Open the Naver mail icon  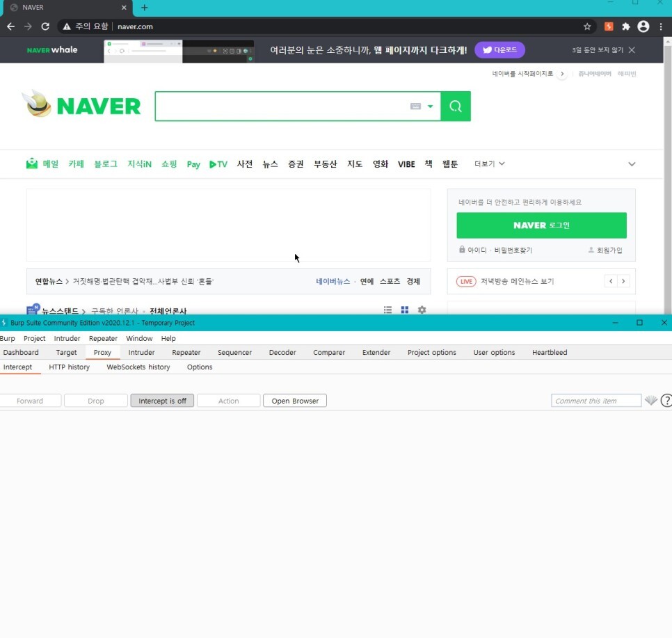(32, 164)
